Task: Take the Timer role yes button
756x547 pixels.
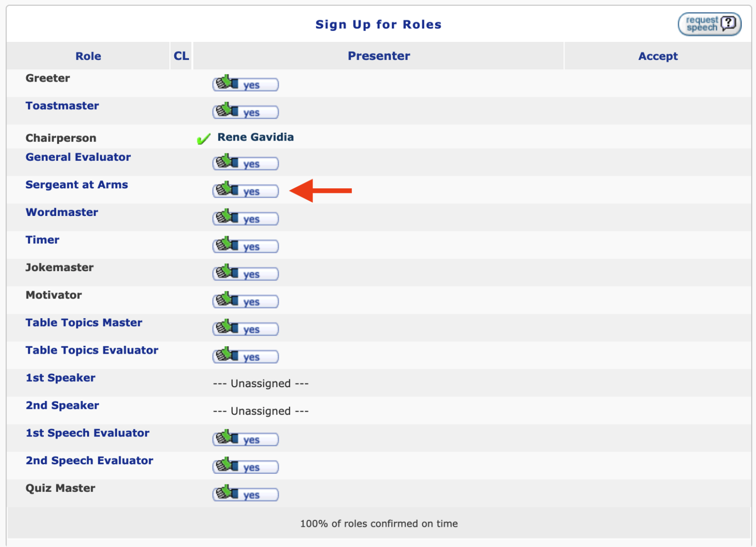Action: click(x=245, y=245)
